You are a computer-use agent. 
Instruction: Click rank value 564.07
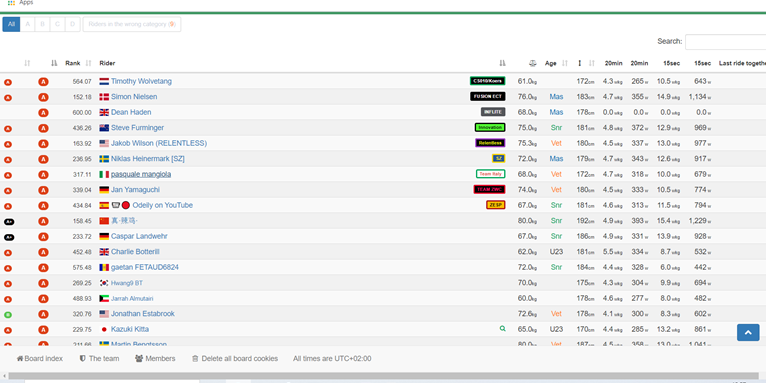tap(82, 82)
